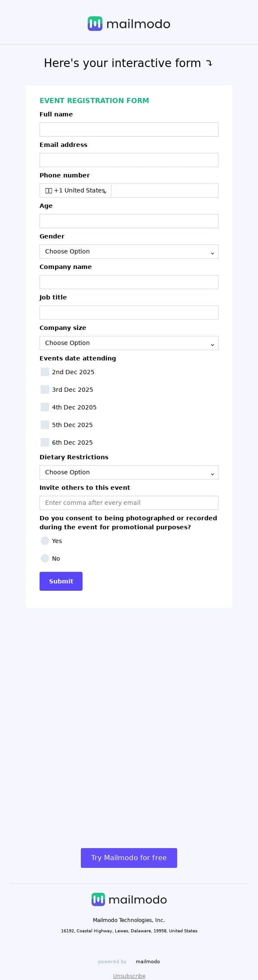Focus the Job title text field
This screenshot has width=258, height=980.
click(x=129, y=313)
